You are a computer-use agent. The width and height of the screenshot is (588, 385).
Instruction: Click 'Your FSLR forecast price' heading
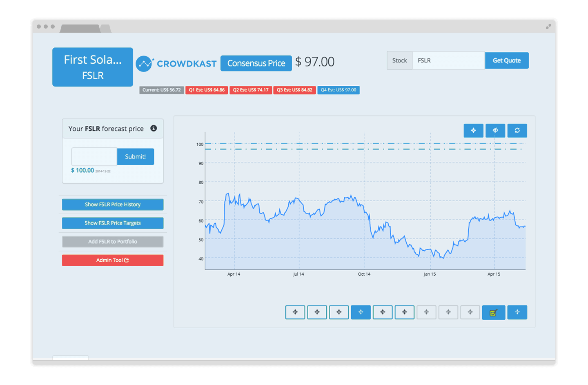pyautogui.click(x=106, y=129)
